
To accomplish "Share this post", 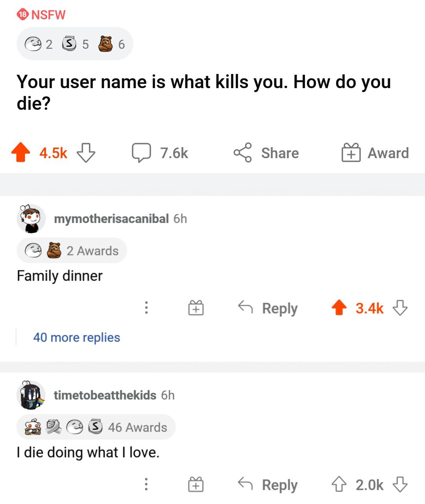I will click(x=266, y=153).
